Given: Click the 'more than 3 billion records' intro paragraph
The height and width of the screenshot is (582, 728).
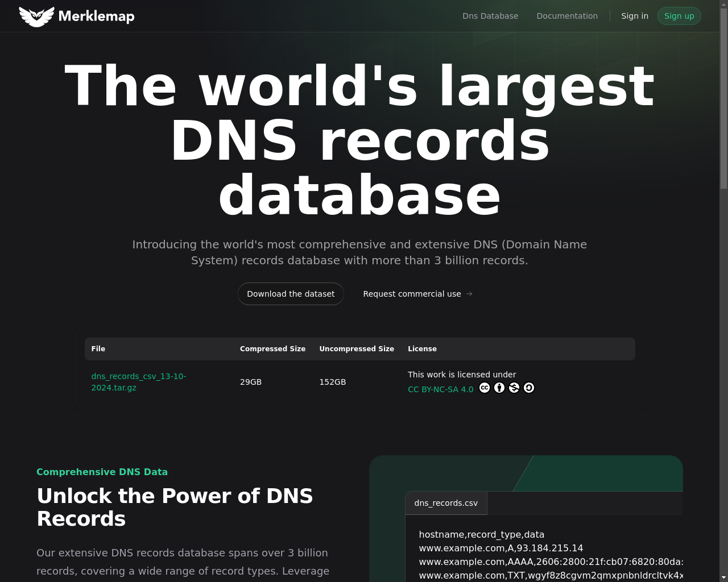Looking at the screenshot, I should 359,252.
